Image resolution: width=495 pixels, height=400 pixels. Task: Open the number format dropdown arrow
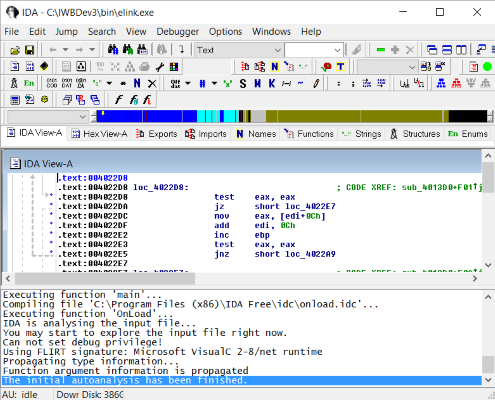tap(214, 83)
